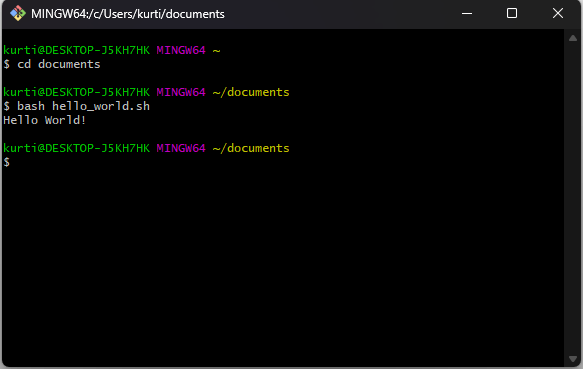
Task: Minimize the MINGW64 terminal window
Action: tap(467, 13)
